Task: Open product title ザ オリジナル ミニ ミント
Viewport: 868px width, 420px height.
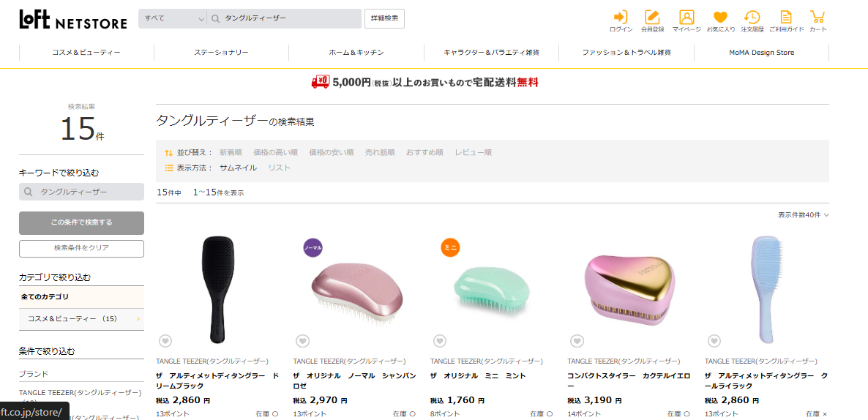Action: 478,375
